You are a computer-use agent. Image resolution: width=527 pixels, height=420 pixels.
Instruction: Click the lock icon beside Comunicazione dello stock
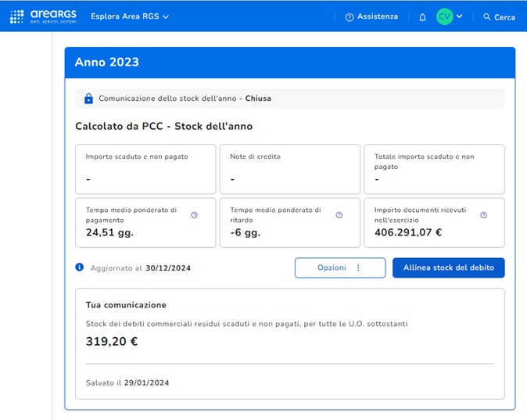[88, 99]
